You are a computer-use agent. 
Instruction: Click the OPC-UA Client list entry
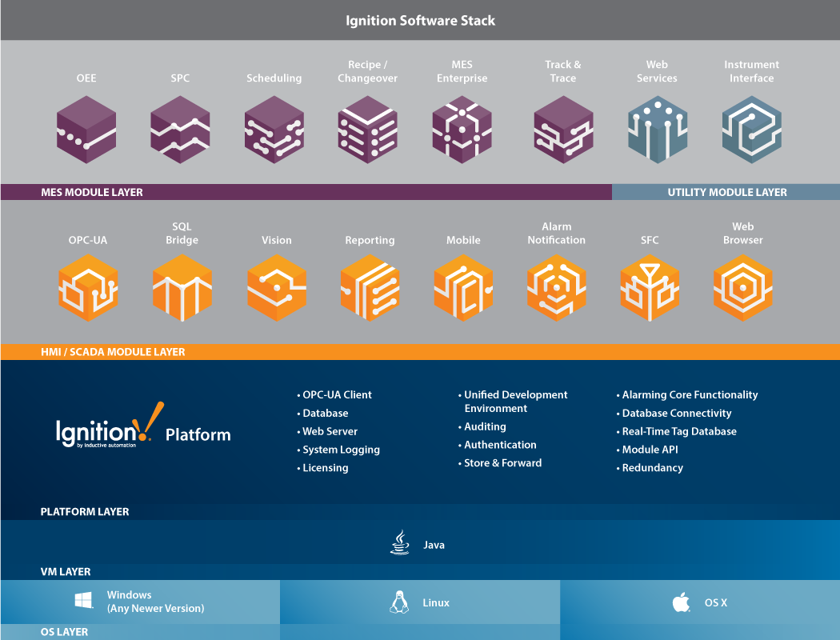[x=336, y=394]
